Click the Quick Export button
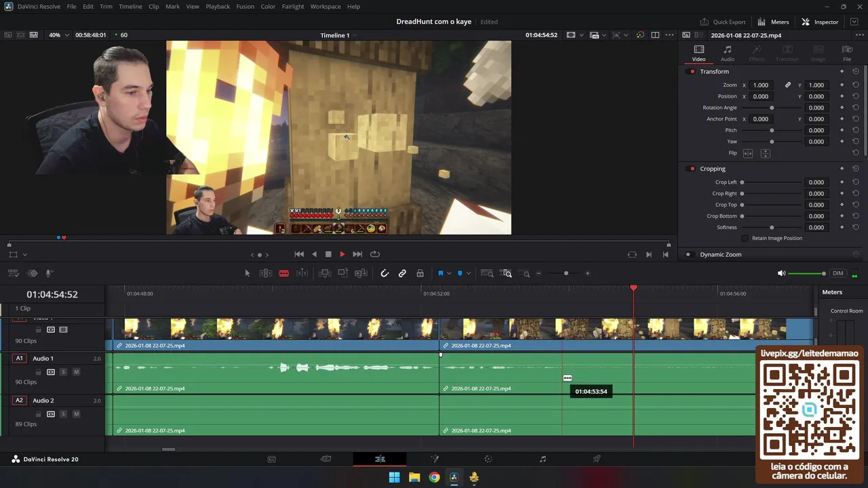 [x=723, y=22]
